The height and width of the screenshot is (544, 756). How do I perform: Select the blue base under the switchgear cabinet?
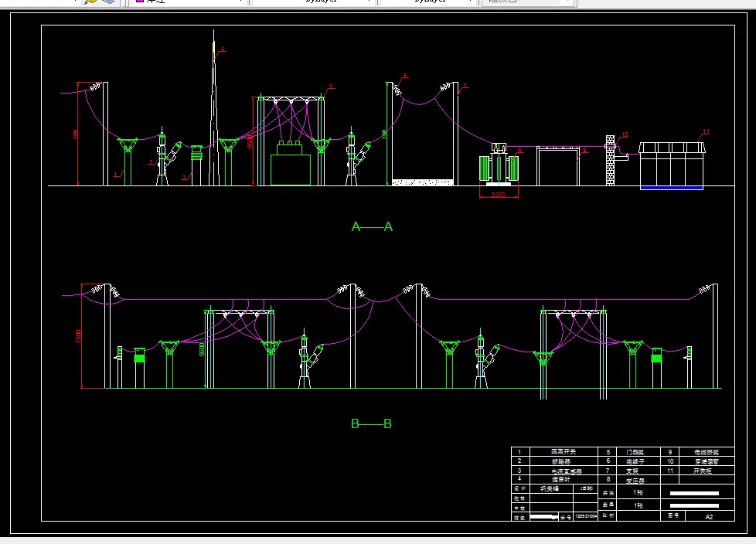671,188
